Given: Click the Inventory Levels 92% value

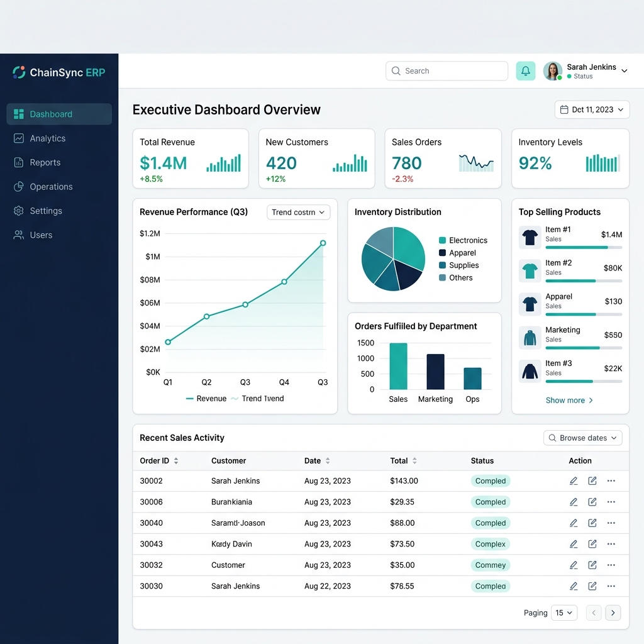Looking at the screenshot, I should click(535, 163).
